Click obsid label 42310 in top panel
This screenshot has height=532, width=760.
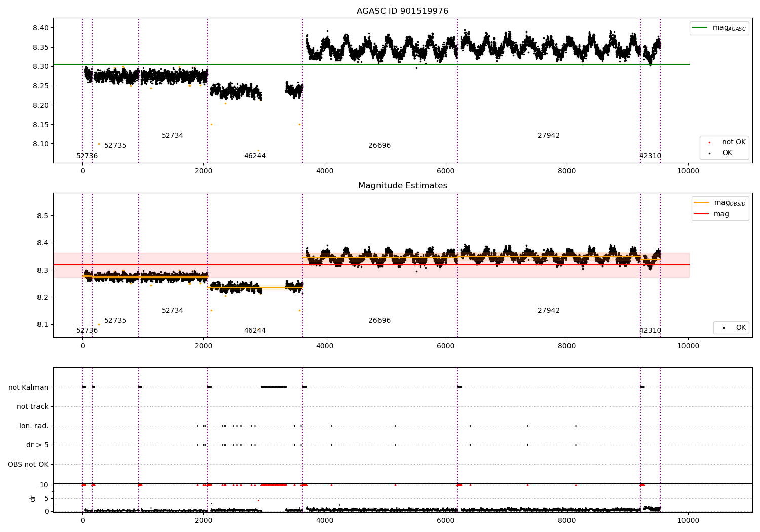click(x=650, y=156)
